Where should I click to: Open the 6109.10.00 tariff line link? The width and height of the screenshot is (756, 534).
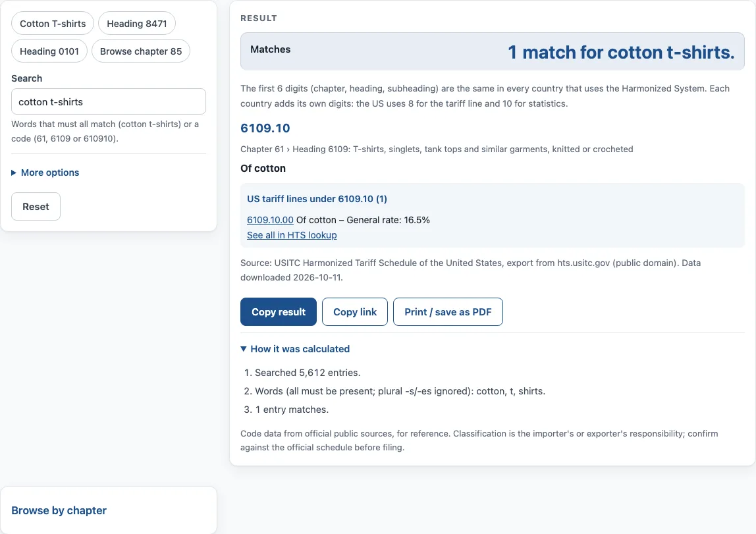[x=270, y=221]
